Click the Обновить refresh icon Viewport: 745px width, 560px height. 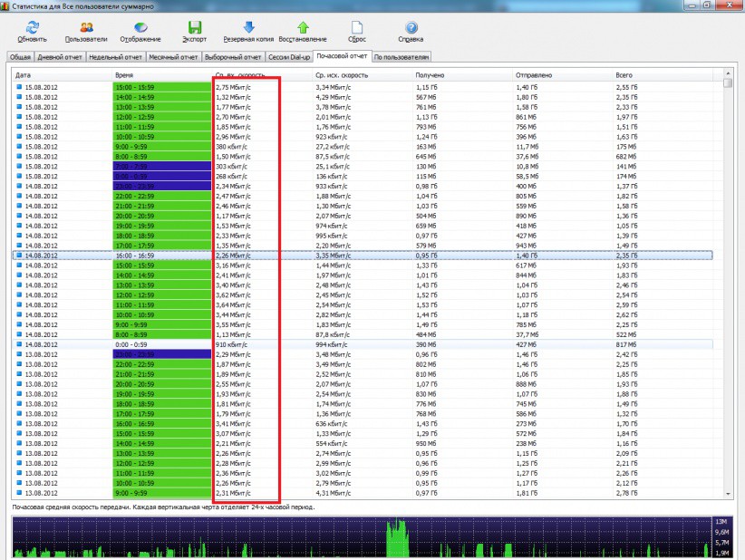coord(32,28)
